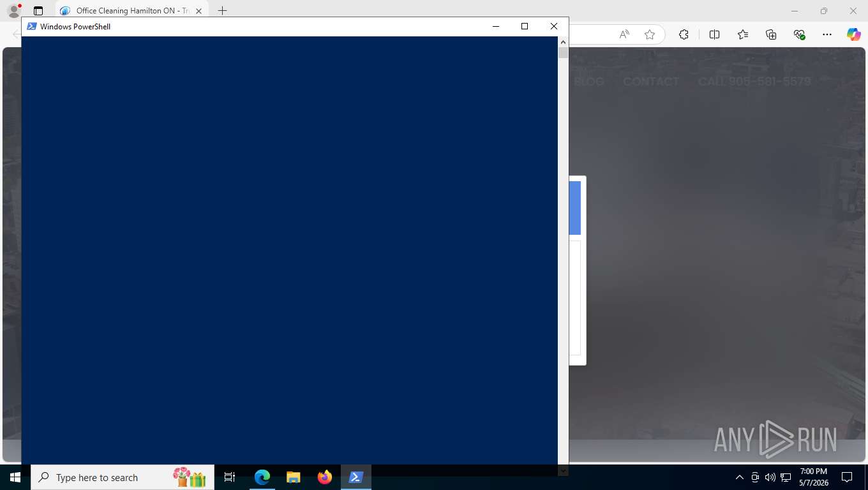
Task: Click the CALL 905-581-5579 link
Action: (754, 82)
